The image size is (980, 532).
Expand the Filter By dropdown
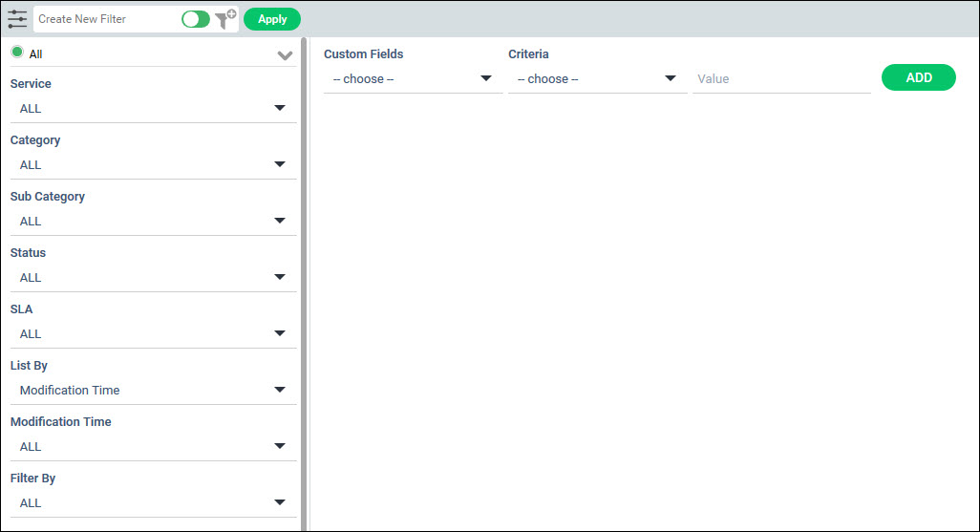tap(153, 502)
